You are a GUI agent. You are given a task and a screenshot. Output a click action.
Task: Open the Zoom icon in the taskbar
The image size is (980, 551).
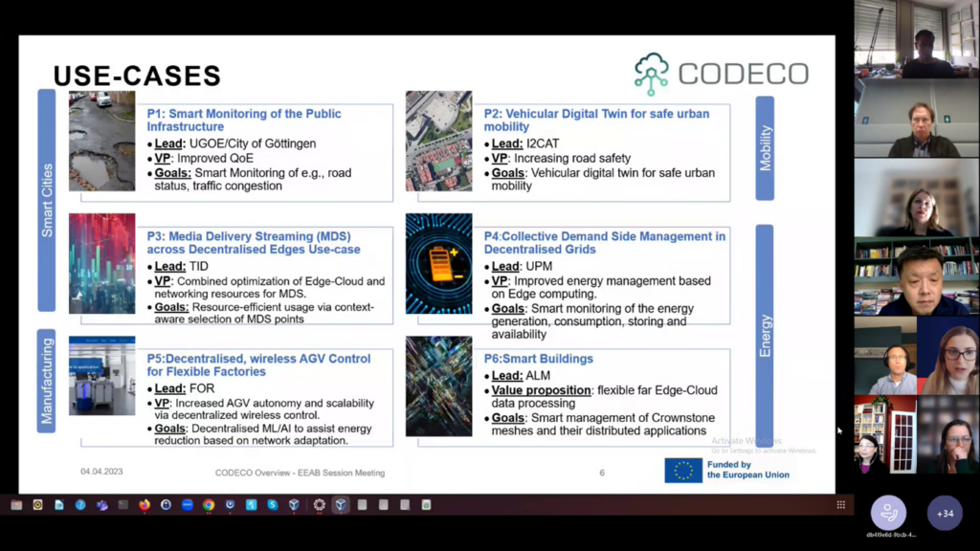(x=188, y=505)
